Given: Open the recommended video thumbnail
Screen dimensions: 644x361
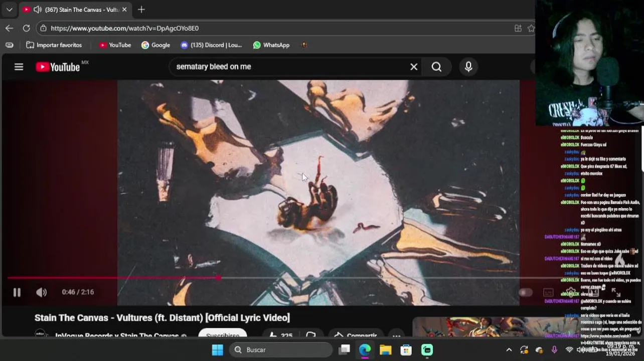Looking at the screenshot, I should [494, 327].
